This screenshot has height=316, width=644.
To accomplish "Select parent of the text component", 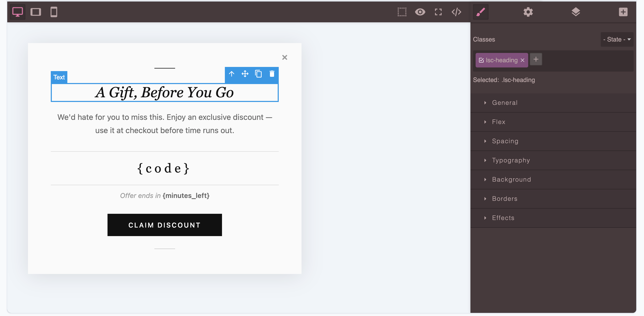I will (x=232, y=74).
